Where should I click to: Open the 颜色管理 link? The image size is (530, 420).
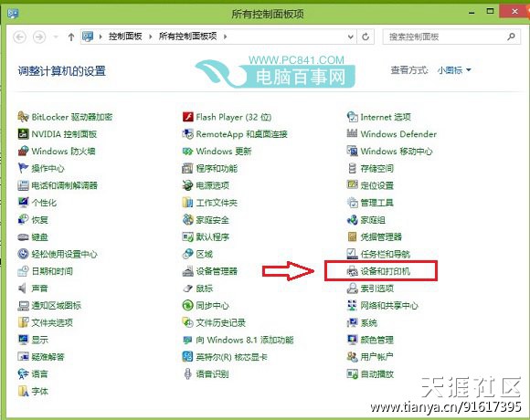(377, 340)
